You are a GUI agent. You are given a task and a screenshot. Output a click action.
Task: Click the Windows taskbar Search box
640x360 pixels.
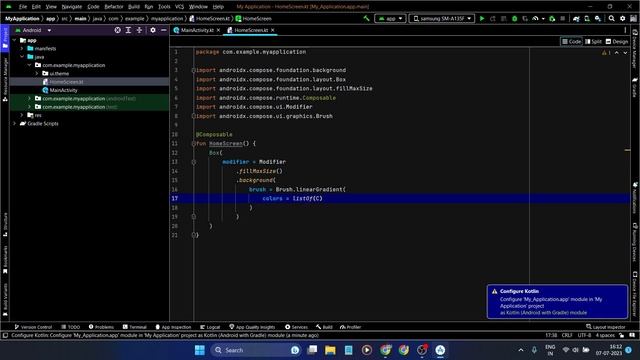click(256, 350)
